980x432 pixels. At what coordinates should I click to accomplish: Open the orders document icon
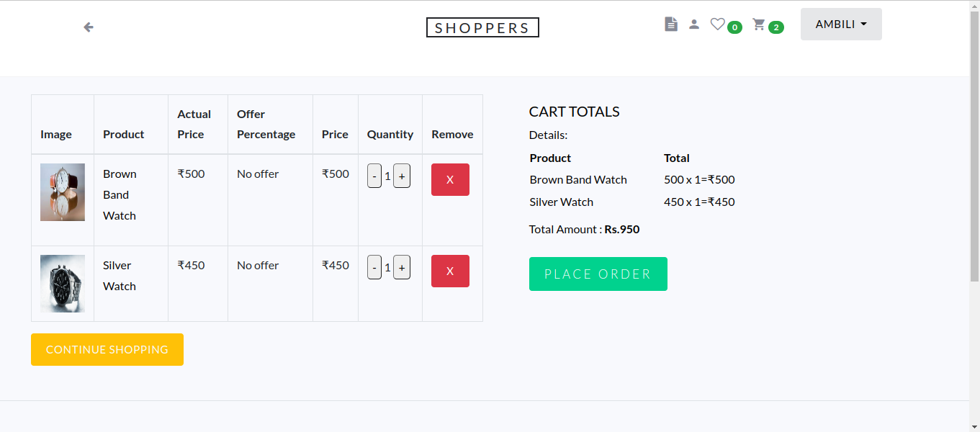[x=670, y=24]
